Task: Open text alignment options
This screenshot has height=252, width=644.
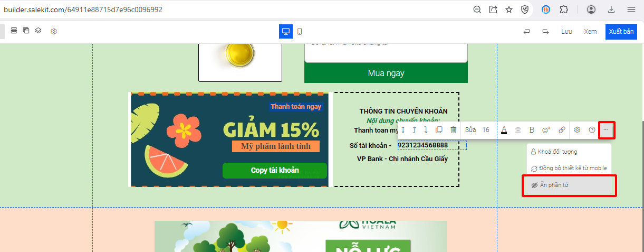Action: [518, 129]
